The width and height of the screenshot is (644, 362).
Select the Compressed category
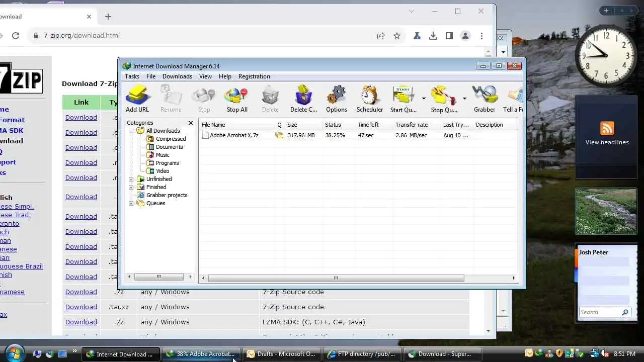pos(171,139)
